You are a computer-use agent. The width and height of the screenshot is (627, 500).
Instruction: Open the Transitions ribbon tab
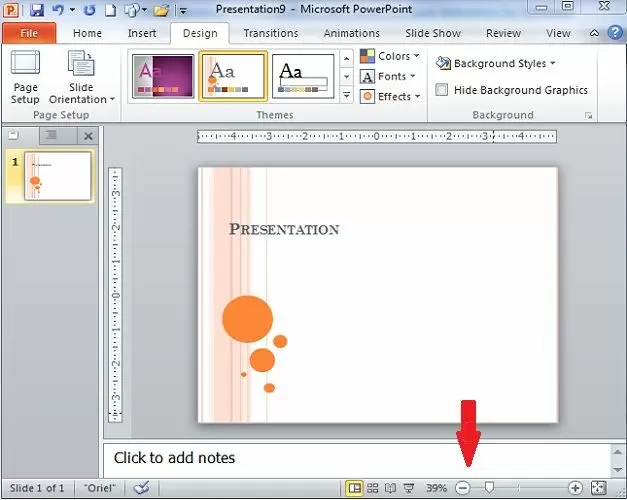pos(270,33)
